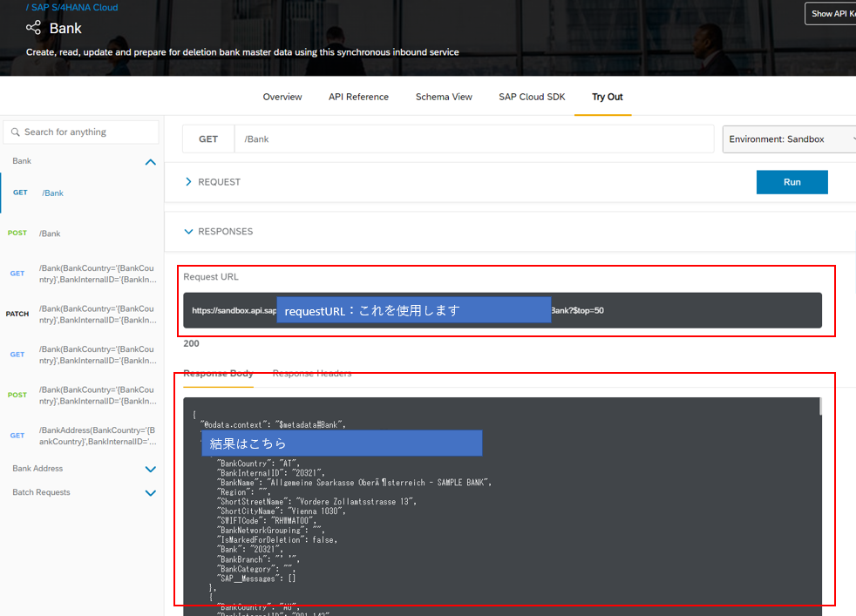This screenshot has width=856, height=616.
Task: Open the SAP S/4HANA Cloud breadcrumb link
Action: (x=74, y=7)
